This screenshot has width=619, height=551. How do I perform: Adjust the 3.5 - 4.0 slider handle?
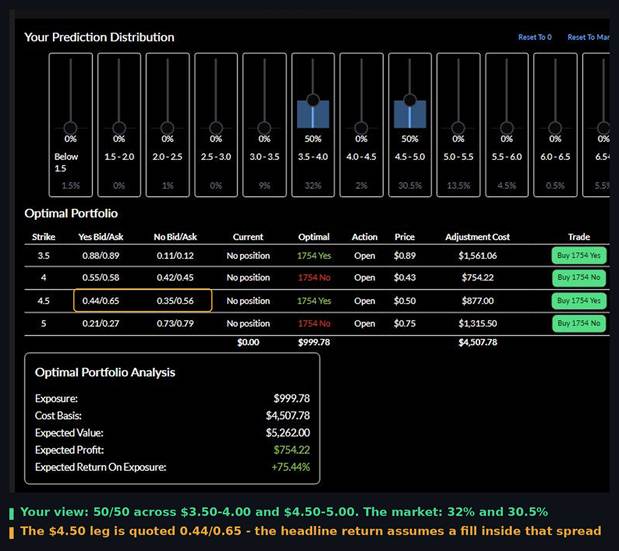(x=313, y=99)
